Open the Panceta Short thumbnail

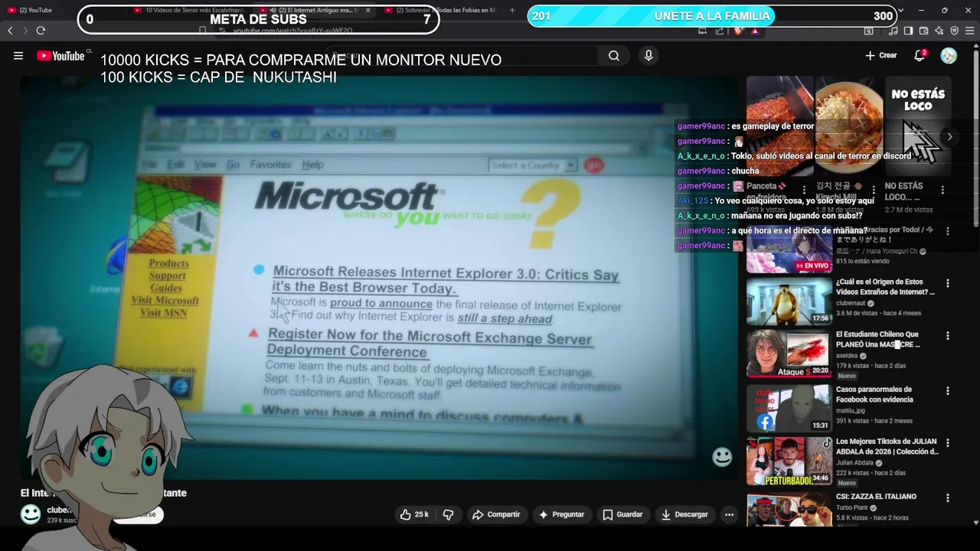click(779, 126)
